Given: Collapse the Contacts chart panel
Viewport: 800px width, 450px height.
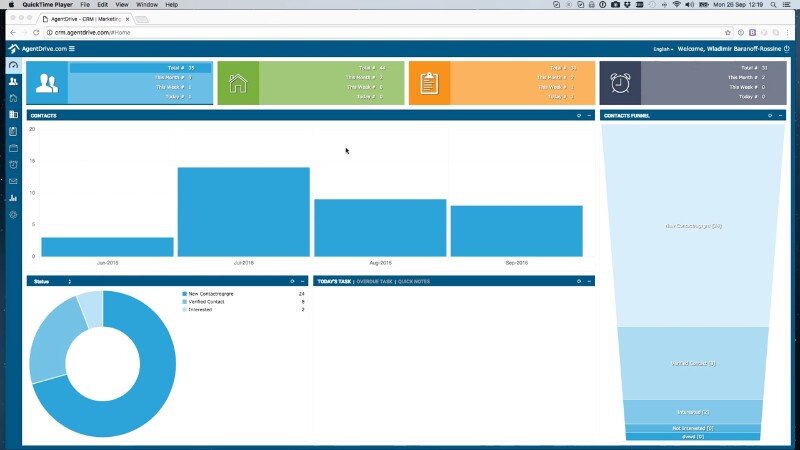Looking at the screenshot, I should click(x=589, y=116).
